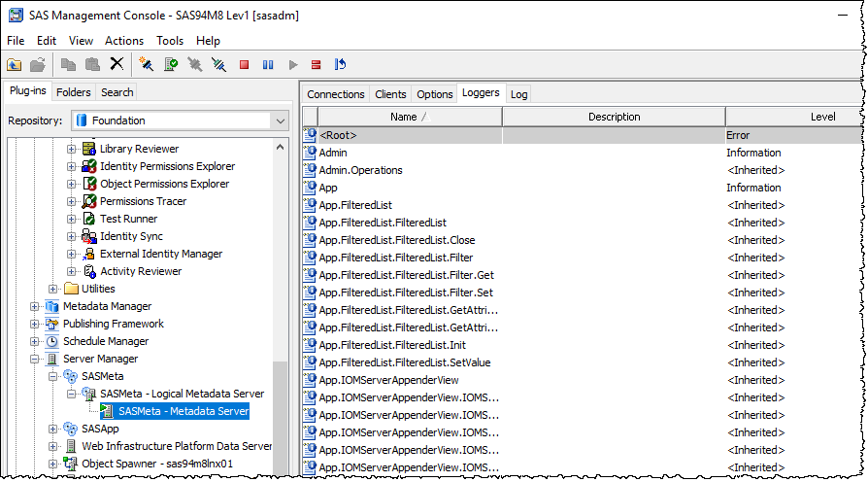Expand the Publishing Framework node
The image size is (868, 482).
[34, 324]
